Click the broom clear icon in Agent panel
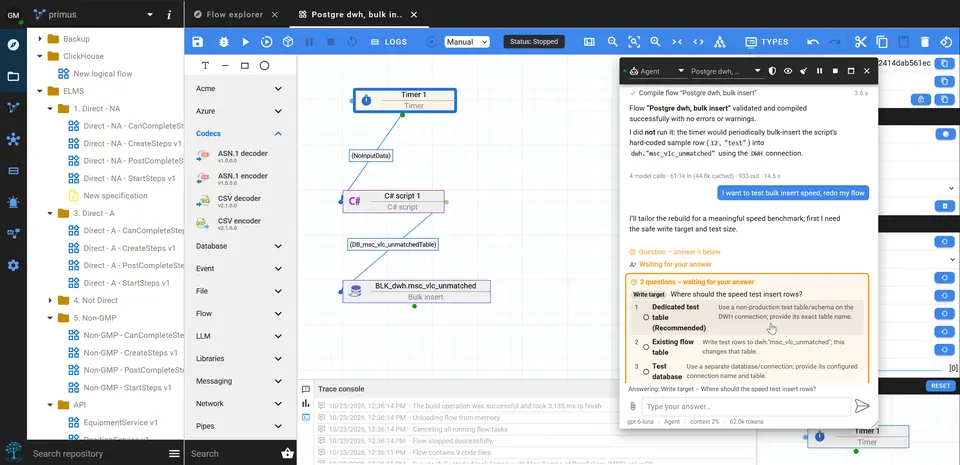 (803, 71)
